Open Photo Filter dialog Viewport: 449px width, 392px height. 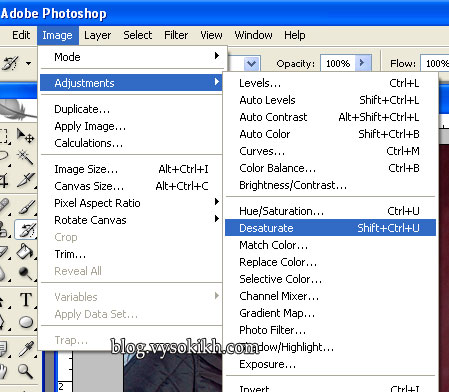pyautogui.click(x=330, y=330)
